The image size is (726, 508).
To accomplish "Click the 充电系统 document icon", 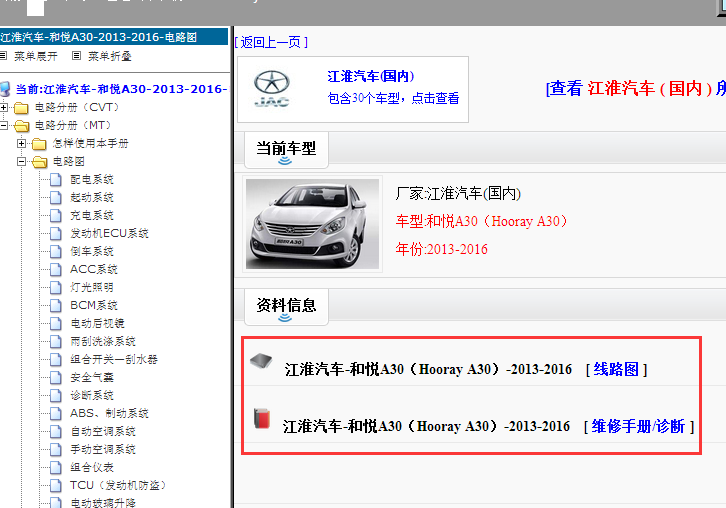I will 56,216.
